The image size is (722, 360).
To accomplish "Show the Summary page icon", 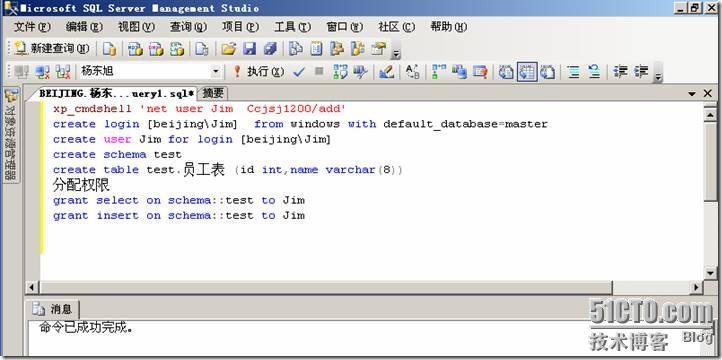I will [x=316, y=48].
